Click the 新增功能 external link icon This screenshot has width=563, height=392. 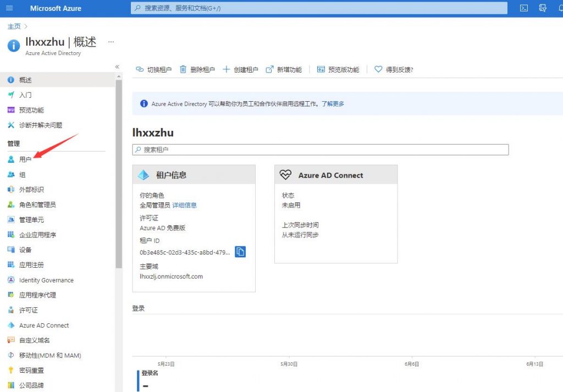point(269,69)
